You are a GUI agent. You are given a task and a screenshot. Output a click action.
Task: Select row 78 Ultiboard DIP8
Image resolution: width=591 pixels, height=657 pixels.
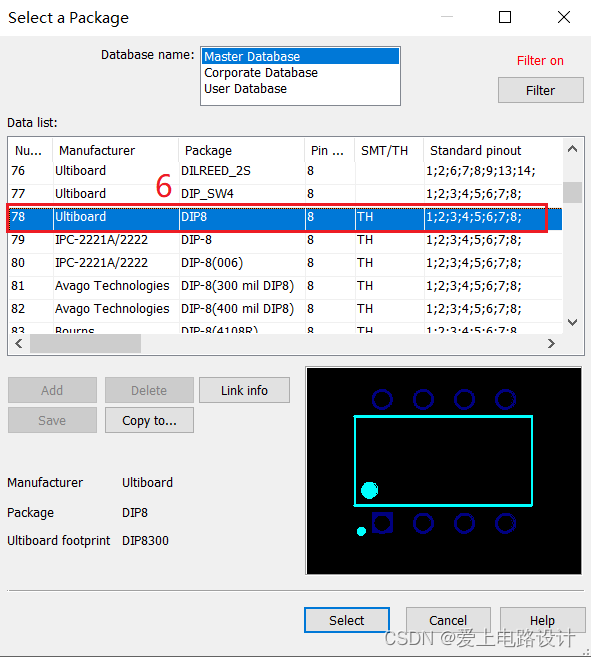click(x=285, y=217)
